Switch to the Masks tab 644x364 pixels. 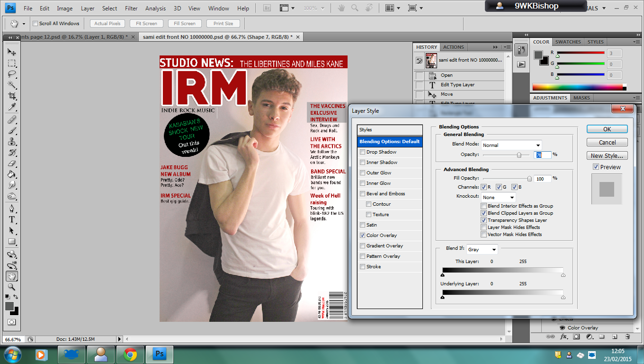pos(581,98)
